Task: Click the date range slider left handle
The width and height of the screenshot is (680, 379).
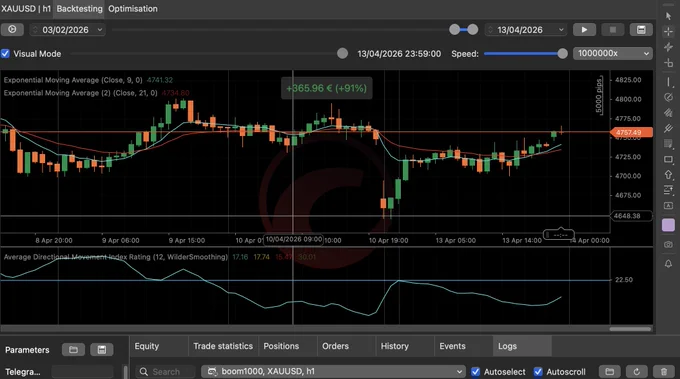Action: tap(454, 29)
